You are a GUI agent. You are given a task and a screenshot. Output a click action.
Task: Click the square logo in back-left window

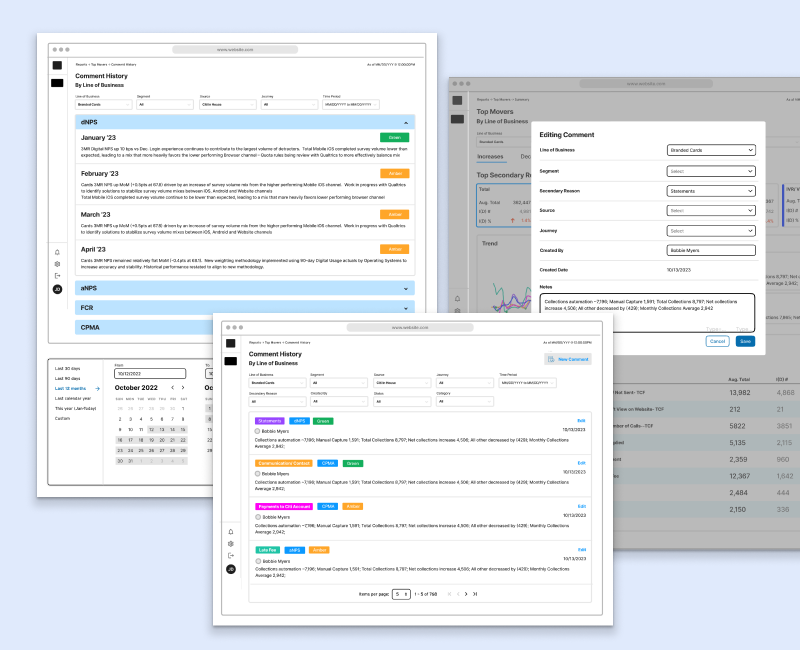(57, 65)
